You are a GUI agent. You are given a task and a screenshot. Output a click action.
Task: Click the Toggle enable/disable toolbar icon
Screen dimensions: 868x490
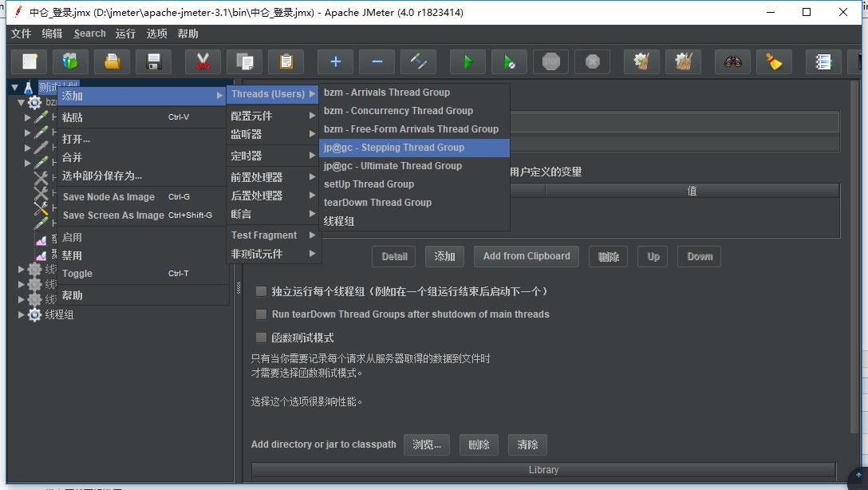click(418, 61)
